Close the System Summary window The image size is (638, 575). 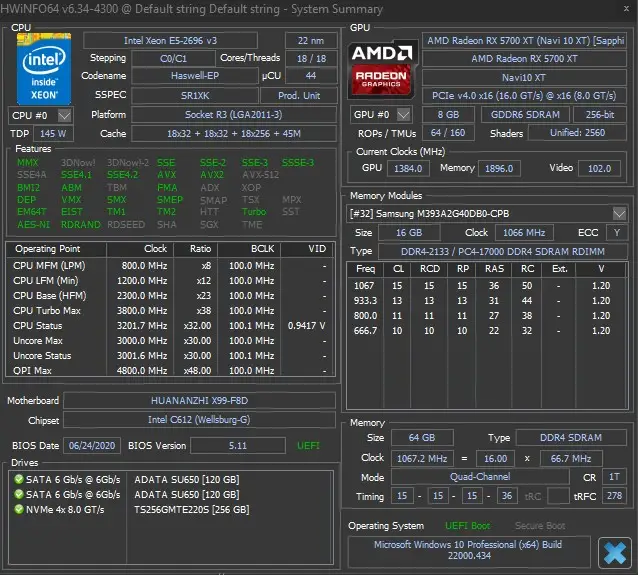pos(626,8)
